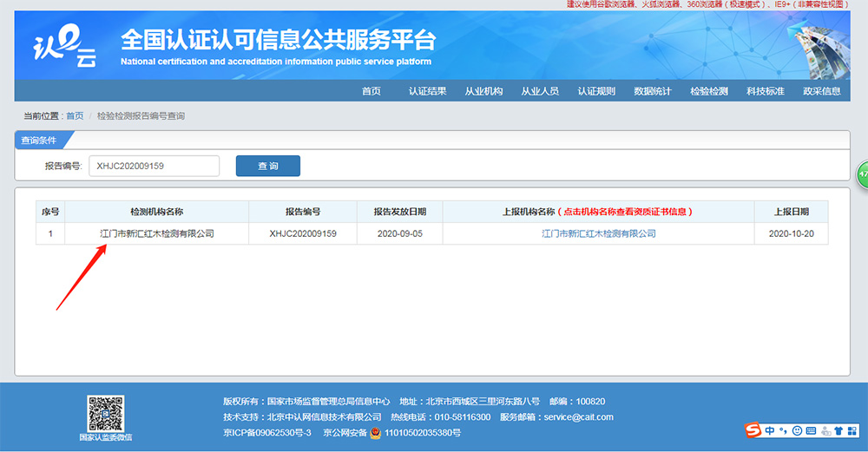Open the Sogou toolbox grid icon
Screen dimensions: 868x452
[x=853, y=430]
